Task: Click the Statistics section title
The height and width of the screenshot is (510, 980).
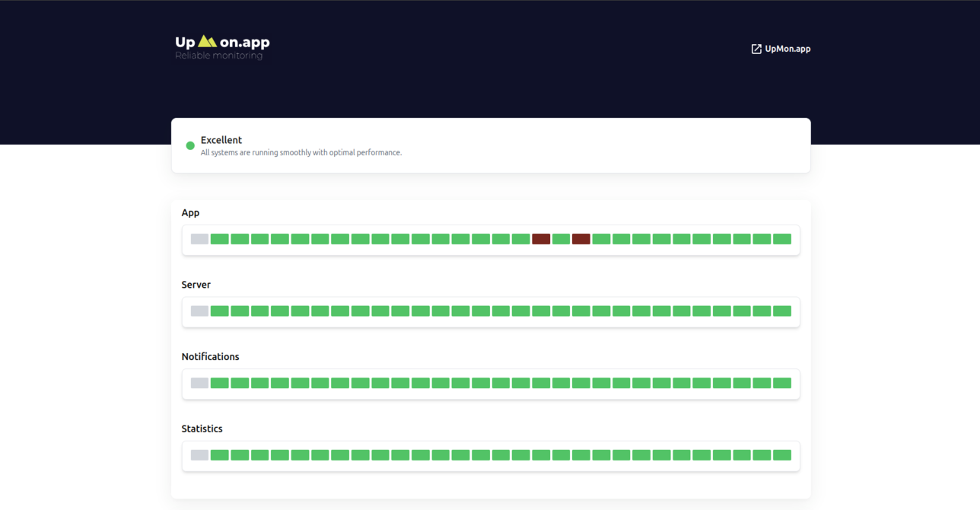Action: click(202, 429)
